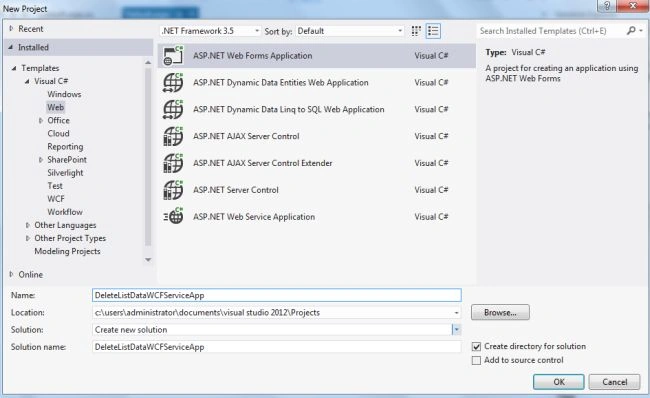Open the Location path dropdown arrow
Viewport: 650px width, 398px height.
(x=456, y=313)
